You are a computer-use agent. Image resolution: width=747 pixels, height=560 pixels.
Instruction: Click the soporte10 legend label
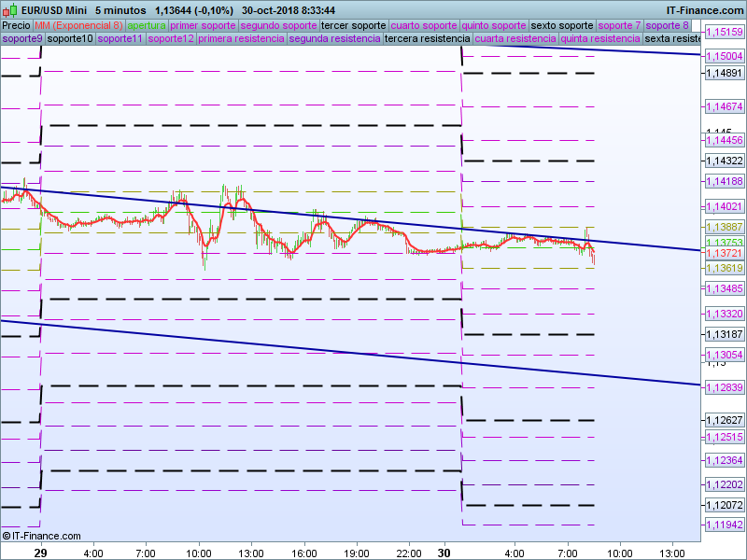click(70, 39)
